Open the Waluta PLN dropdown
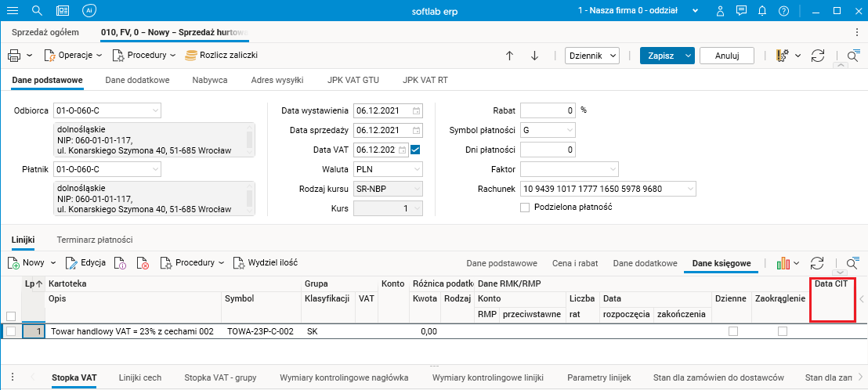The height and width of the screenshot is (390, 868). point(416,169)
